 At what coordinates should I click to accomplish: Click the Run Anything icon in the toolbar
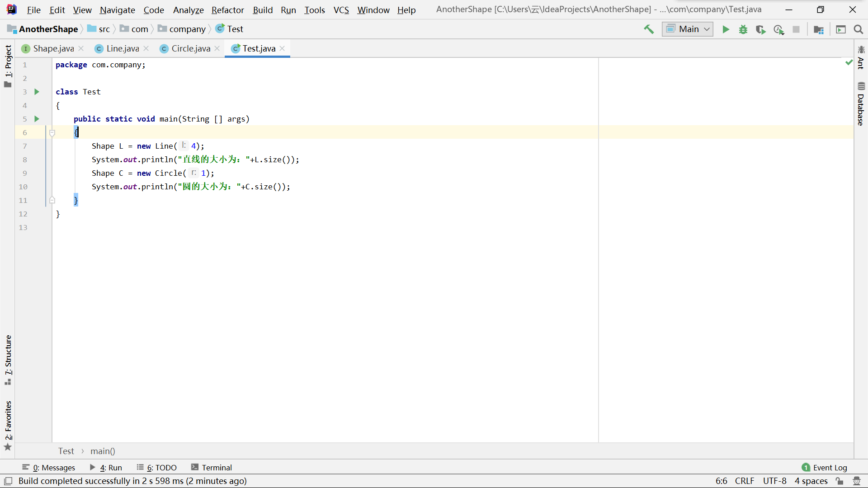click(x=841, y=29)
